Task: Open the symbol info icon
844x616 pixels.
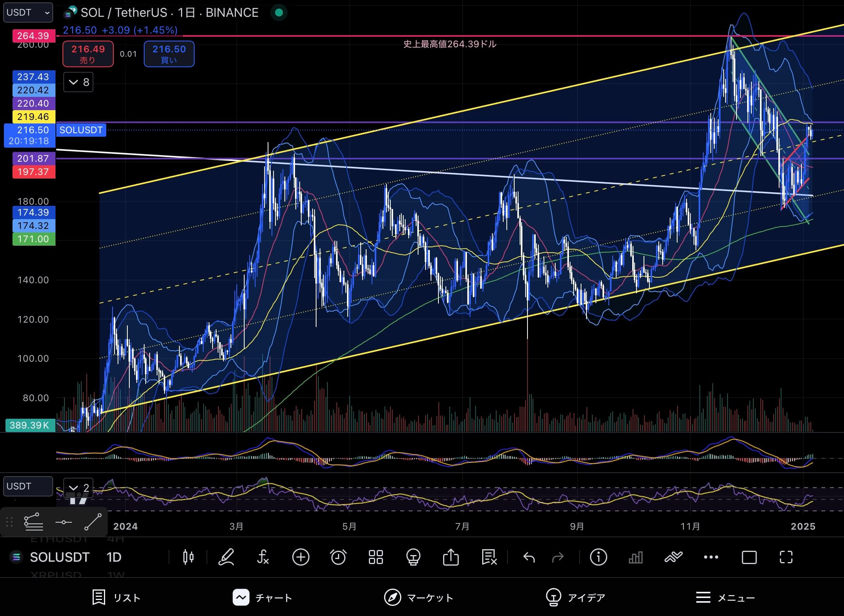Action: coord(598,557)
